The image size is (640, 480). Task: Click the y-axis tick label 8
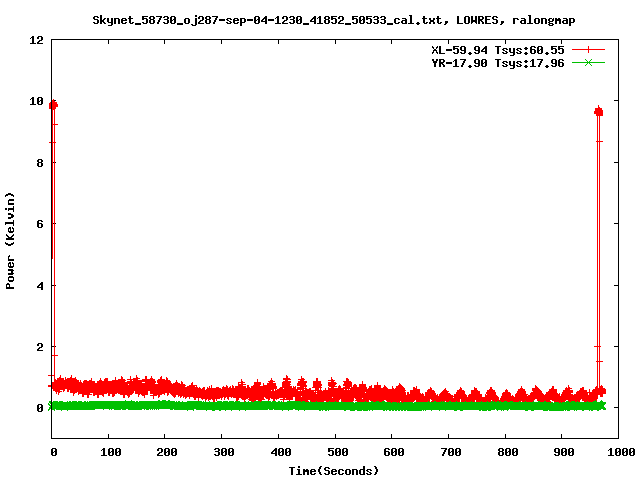(40, 163)
